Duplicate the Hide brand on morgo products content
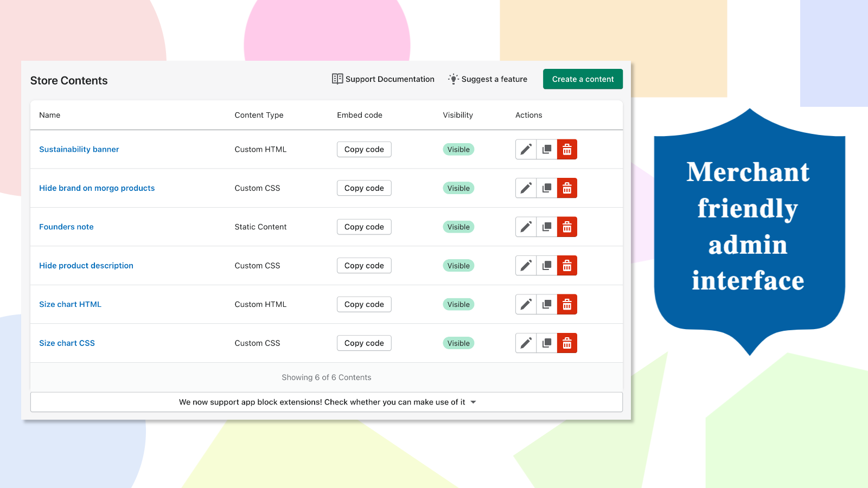The height and width of the screenshot is (488, 868). point(546,188)
